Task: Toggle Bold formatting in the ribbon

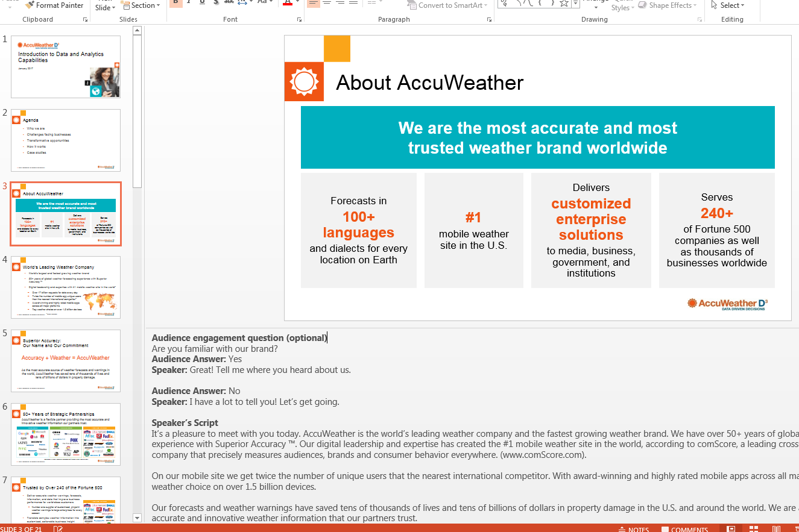Action: click(175, 3)
